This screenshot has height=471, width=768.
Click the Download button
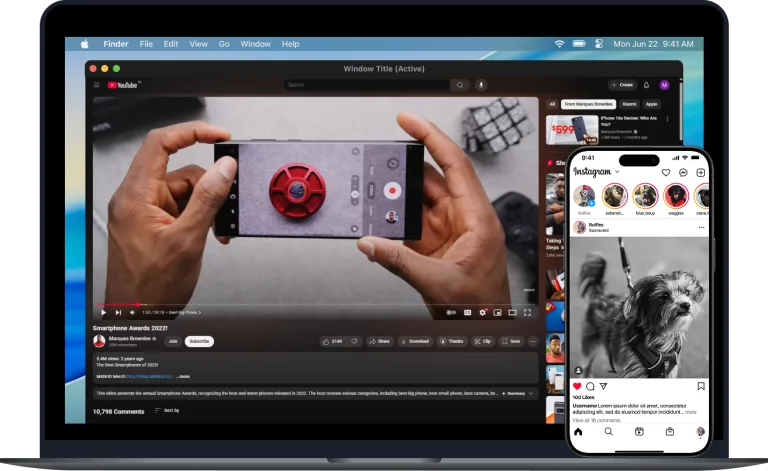tap(415, 341)
